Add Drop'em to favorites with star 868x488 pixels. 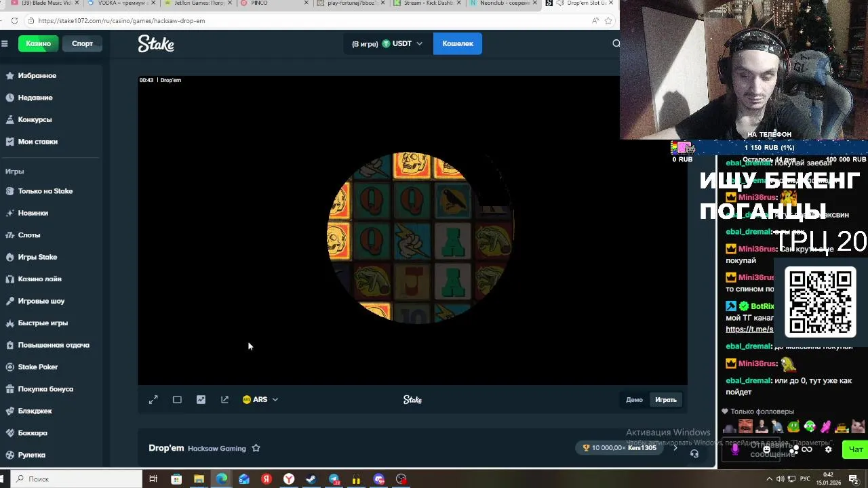pos(256,448)
